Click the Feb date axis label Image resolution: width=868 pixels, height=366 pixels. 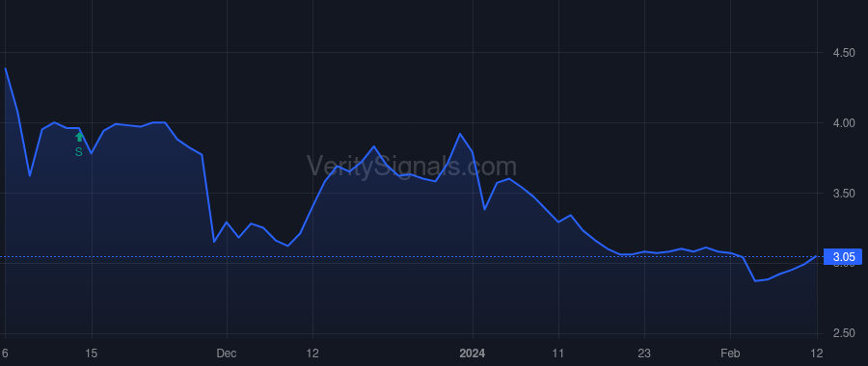coord(731,353)
